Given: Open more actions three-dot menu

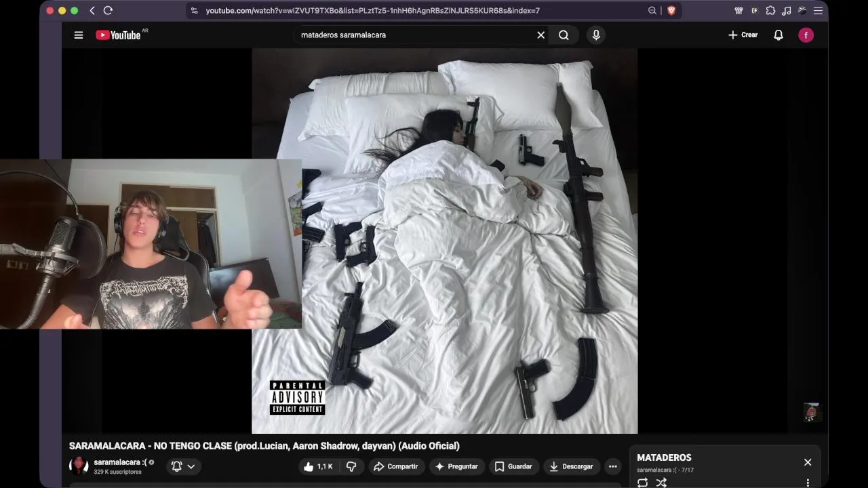Looking at the screenshot, I should pyautogui.click(x=612, y=466).
